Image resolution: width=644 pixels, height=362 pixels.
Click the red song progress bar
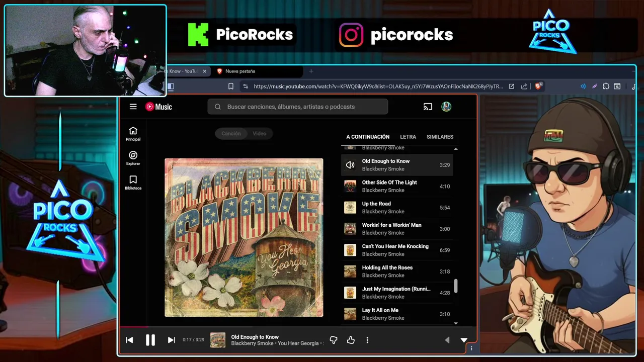click(133, 327)
